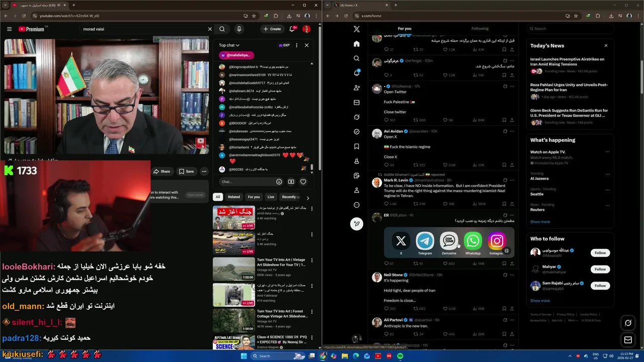
Task: Open the 0XP chat points badge
Action: [x=284, y=45]
